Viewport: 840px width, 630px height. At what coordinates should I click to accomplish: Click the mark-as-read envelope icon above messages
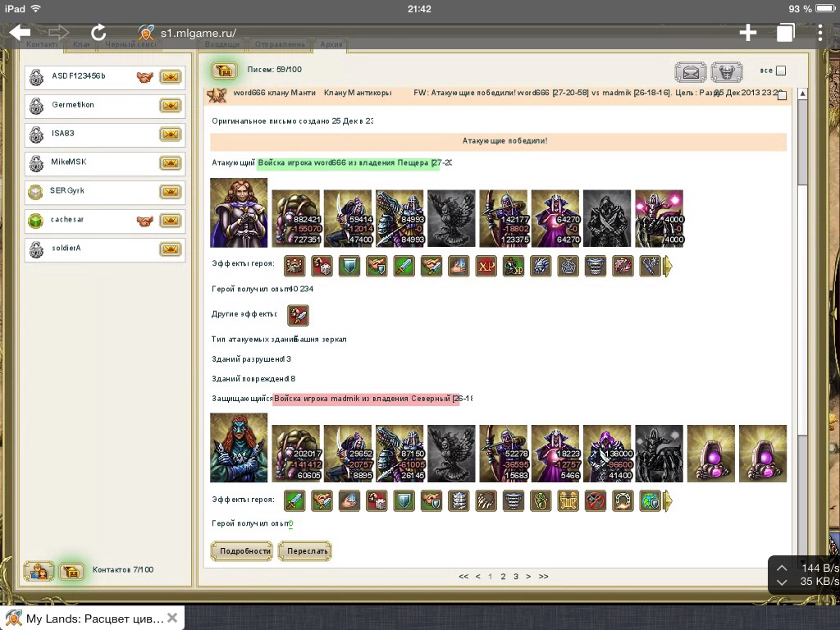691,72
